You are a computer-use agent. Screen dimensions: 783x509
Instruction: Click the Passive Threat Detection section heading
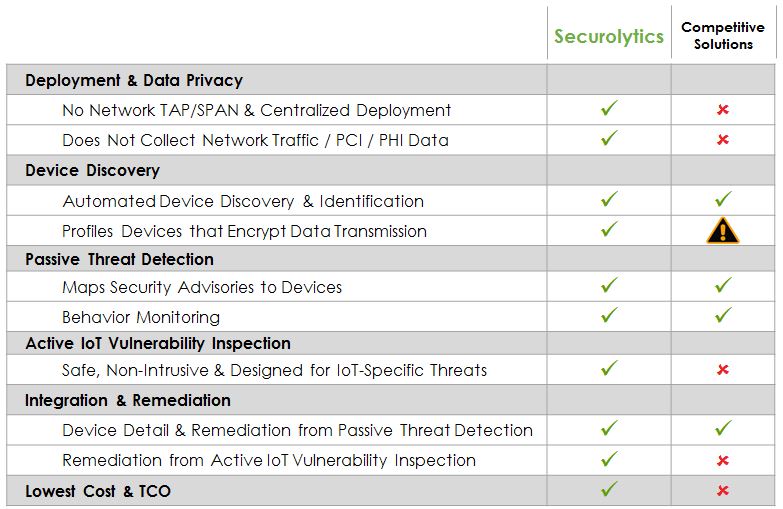[x=119, y=259]
